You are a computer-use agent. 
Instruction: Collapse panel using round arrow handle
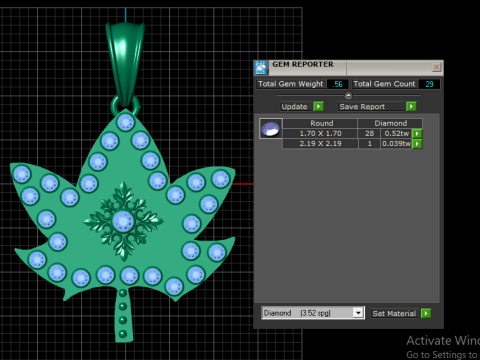click(x=348, y=96)
